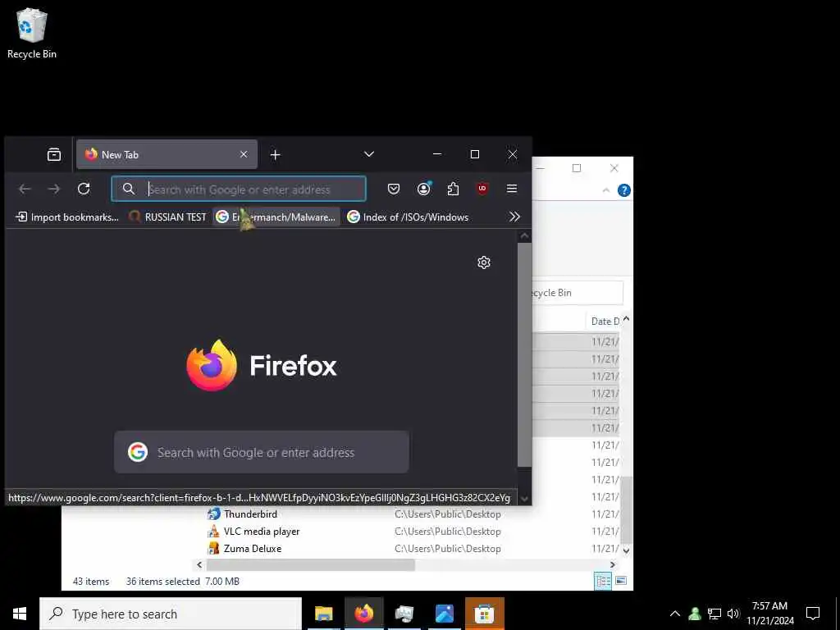This screenshot has width=840, height=630.
Task: Open the Photos app taskbar icon
Action: 445,614
